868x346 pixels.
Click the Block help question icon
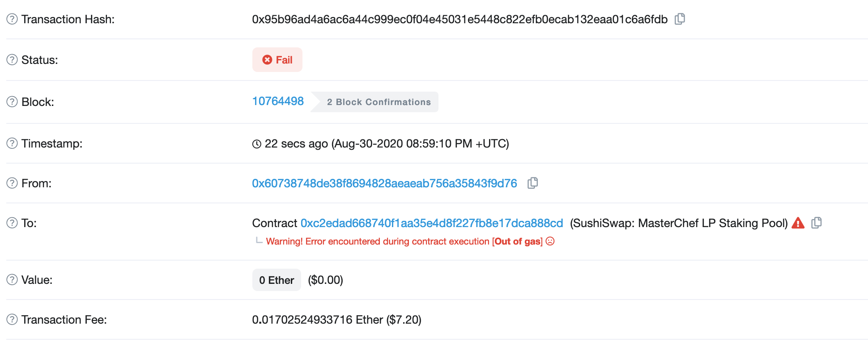pyautogui.click(x=12, y=102)
